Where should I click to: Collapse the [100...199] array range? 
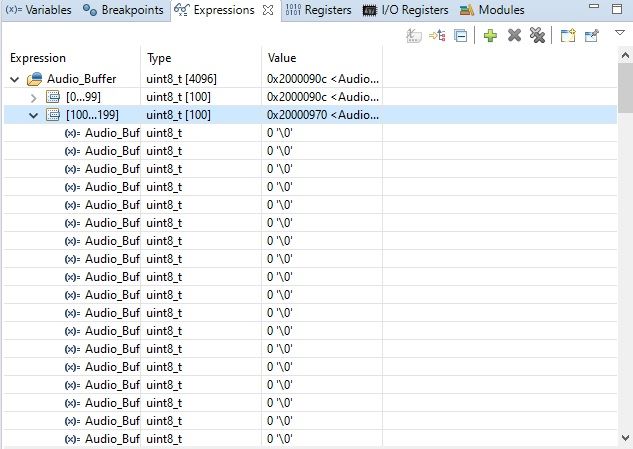click(x=34, y=115)
